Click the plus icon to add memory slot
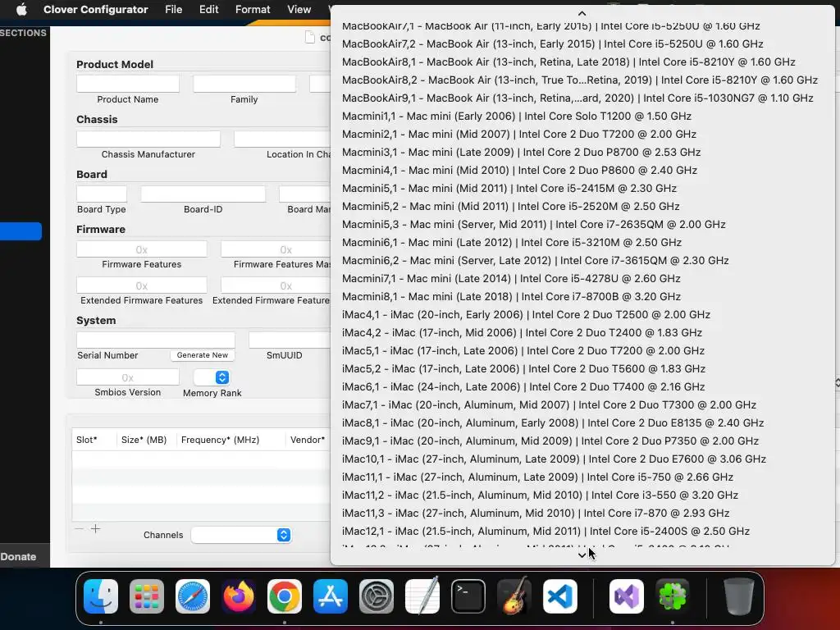The height and width of the screenshot is (630, 840). [95, 529]
